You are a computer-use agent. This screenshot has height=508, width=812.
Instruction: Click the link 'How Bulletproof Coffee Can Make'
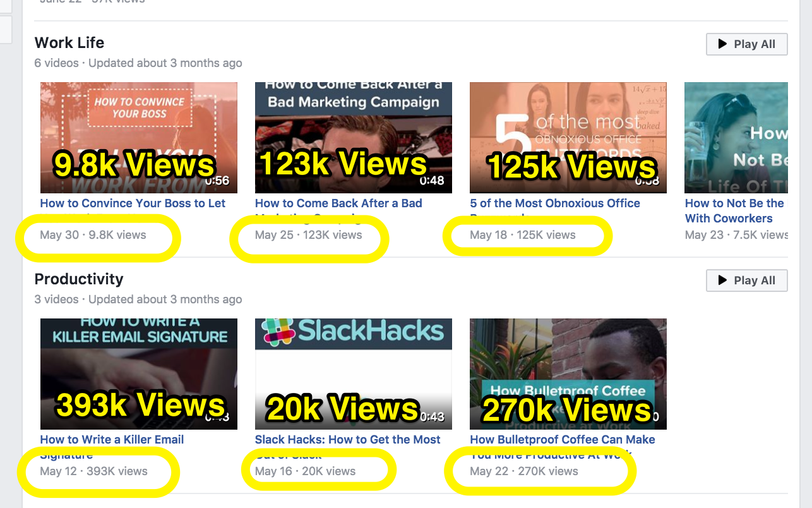563,440
